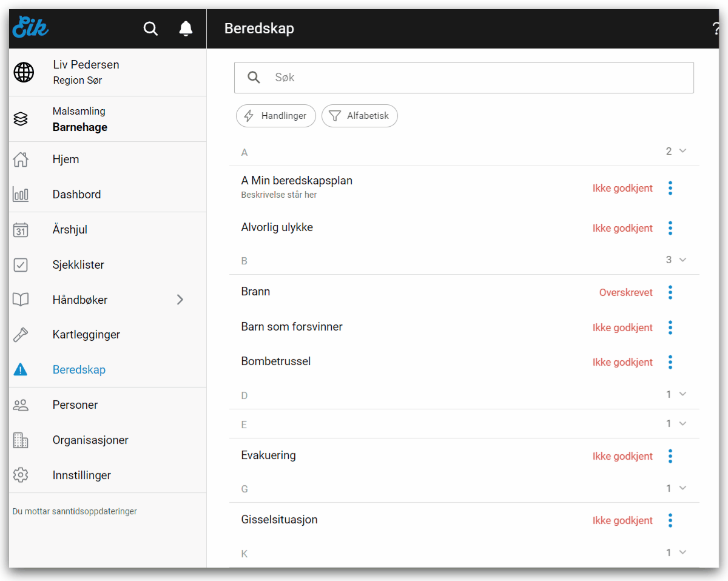Open the three-dot menu for Evakuering

pyautogui.click(x=670, y=456)
